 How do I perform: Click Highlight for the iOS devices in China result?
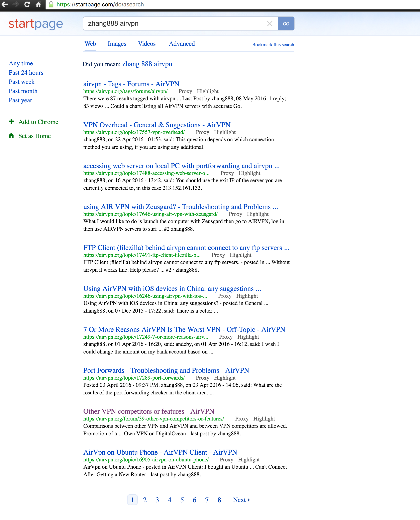[247, 296]
